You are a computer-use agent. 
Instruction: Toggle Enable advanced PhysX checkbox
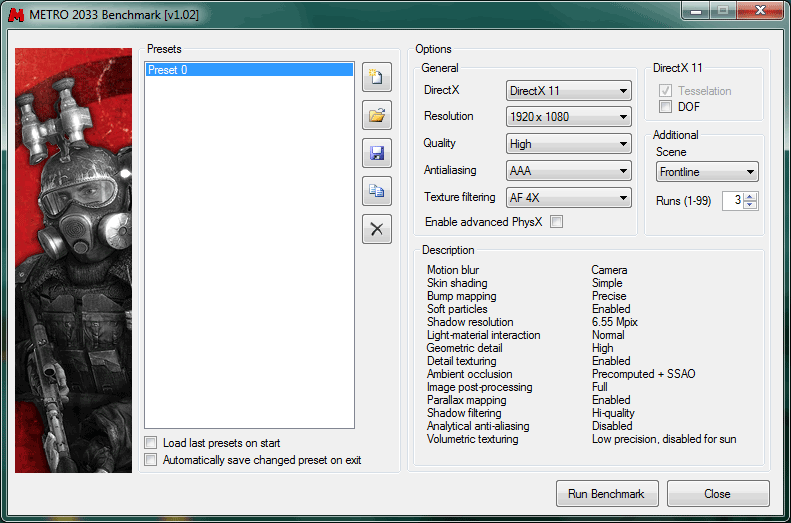[557, 222]
